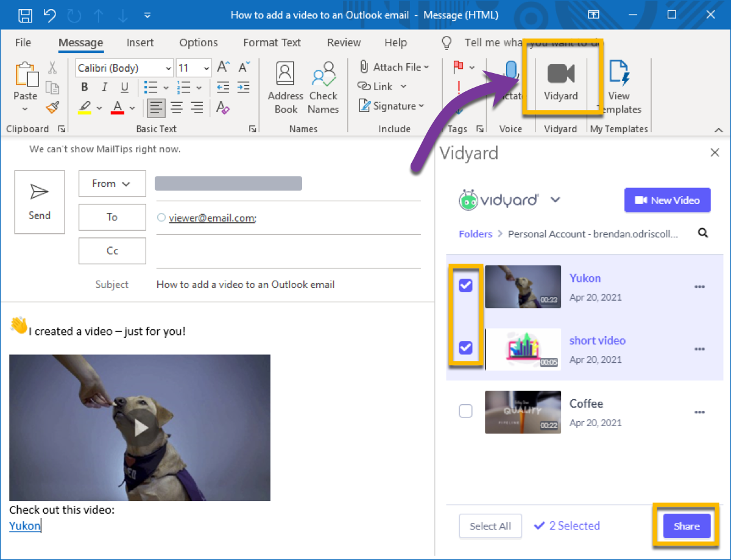Expand the font size dropdown

tap(207, 68)
